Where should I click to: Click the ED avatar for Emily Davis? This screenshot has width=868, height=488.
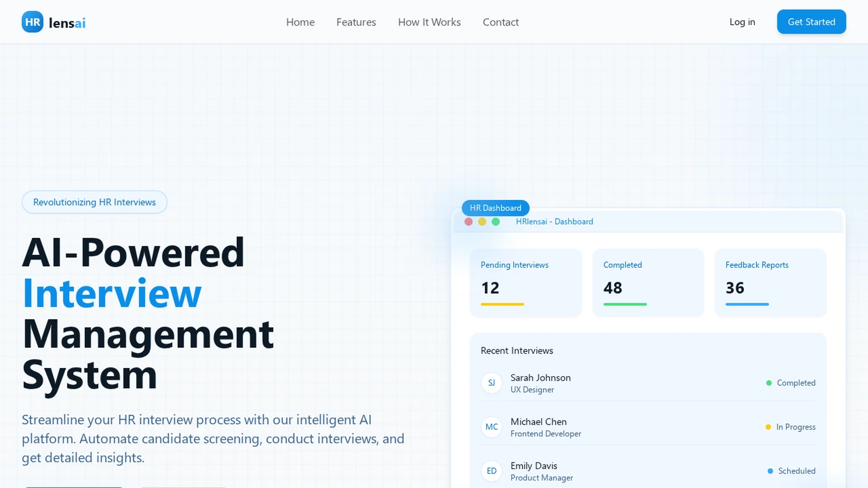pos(491,471)
